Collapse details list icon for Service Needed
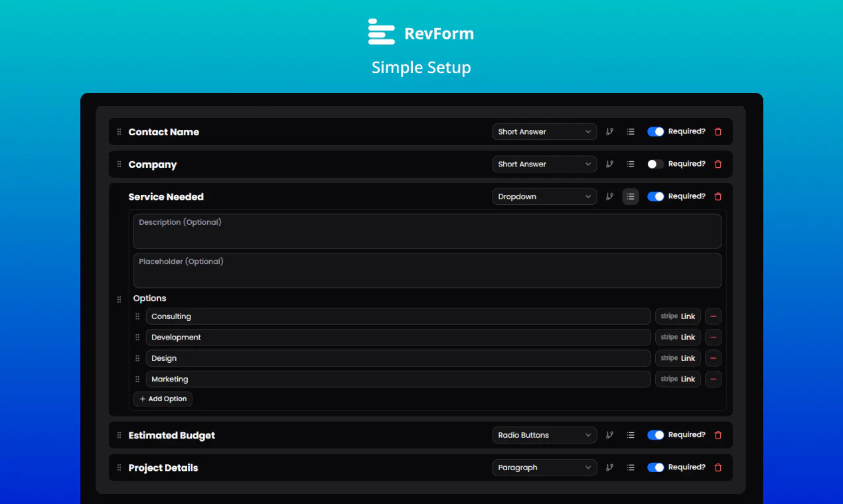This screenshot has height=504, width=843. (x=631, y=197)
